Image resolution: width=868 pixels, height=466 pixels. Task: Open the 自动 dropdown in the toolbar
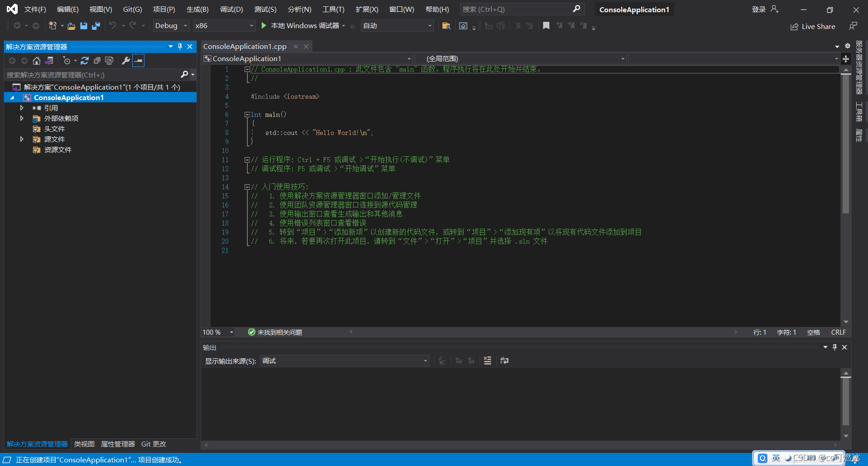tap(398, 26)
